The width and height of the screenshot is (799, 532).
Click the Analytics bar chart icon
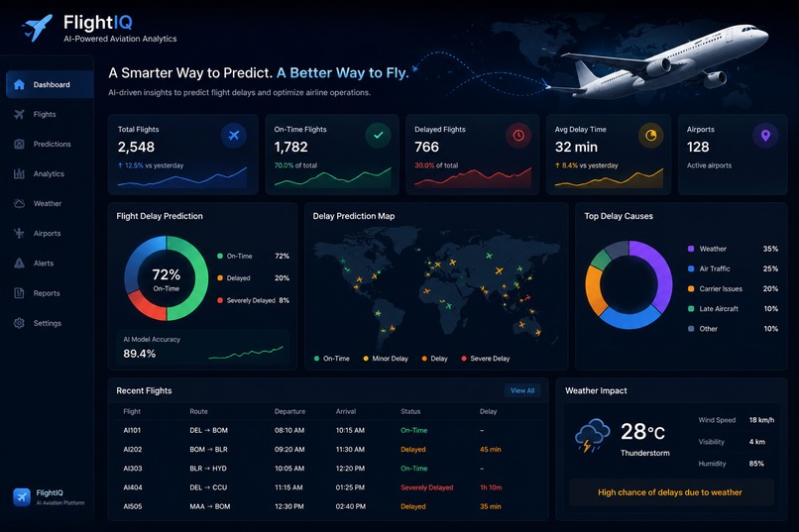pyautogui.click(x=19, y=173)
